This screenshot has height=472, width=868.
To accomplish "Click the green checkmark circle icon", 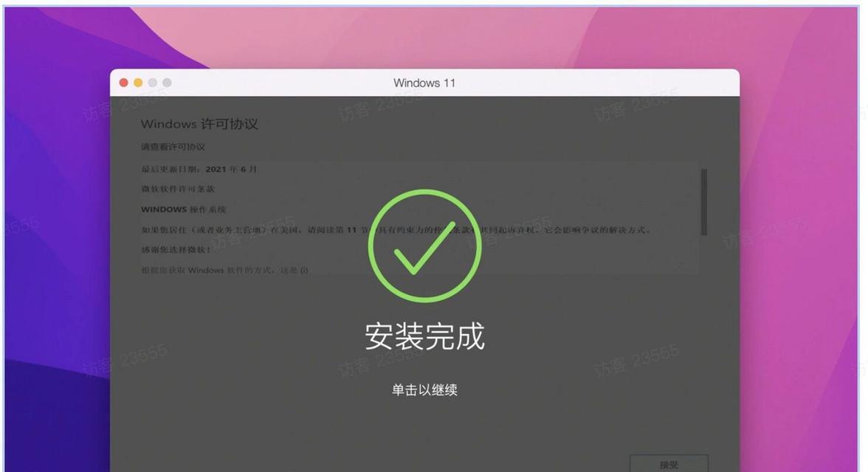I will pyautogui.click(x=424, y=246).
